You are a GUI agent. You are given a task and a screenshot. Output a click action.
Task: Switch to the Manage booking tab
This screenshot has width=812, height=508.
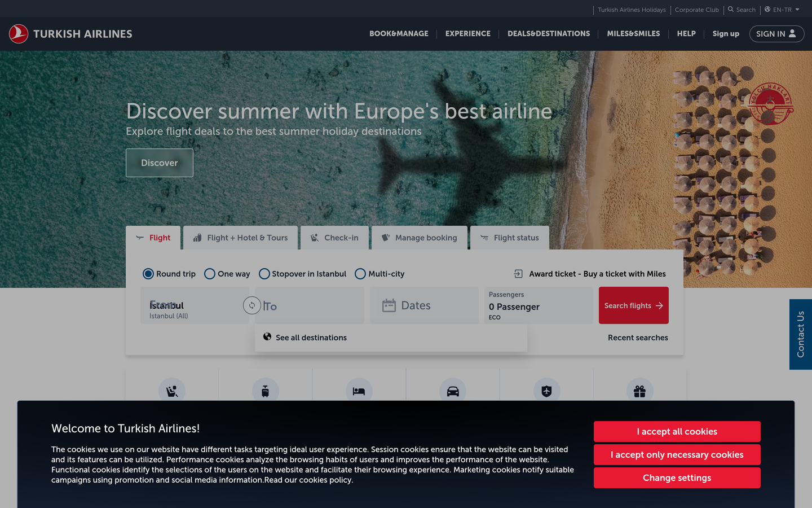420,238
